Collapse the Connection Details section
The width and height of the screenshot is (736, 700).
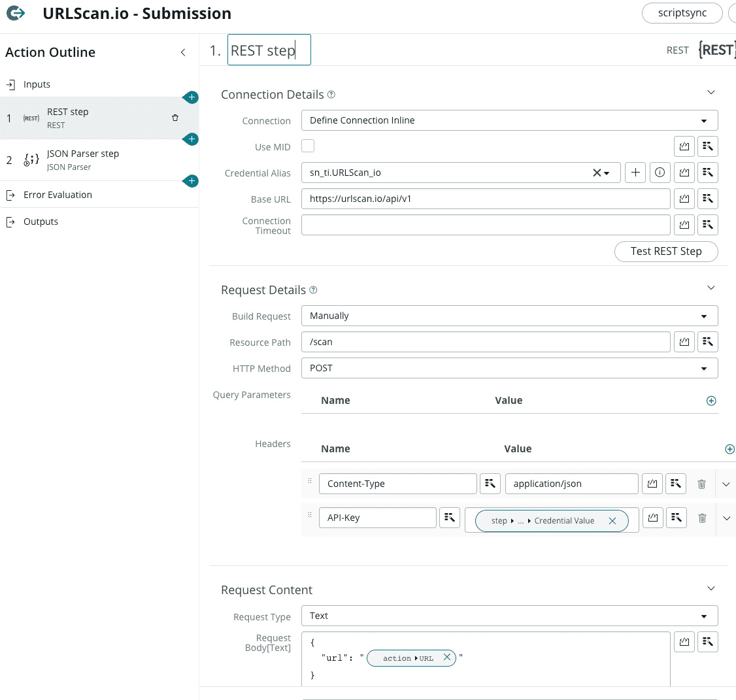711,93
